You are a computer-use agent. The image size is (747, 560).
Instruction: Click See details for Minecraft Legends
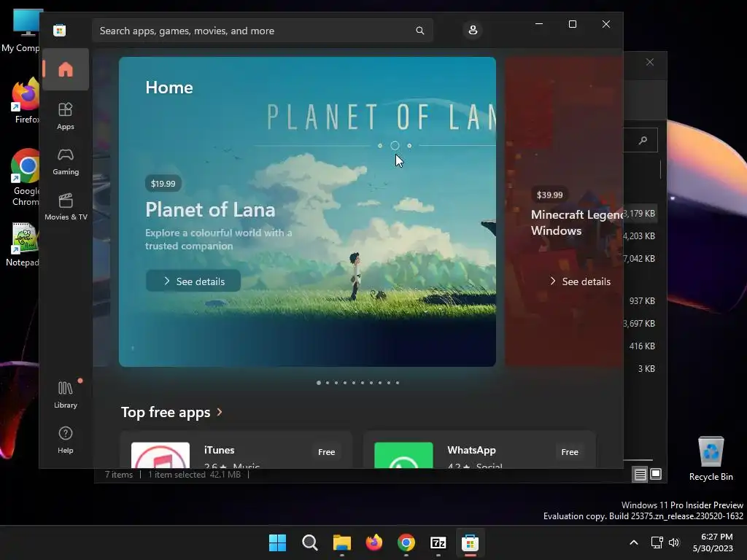tap(580, 281)
